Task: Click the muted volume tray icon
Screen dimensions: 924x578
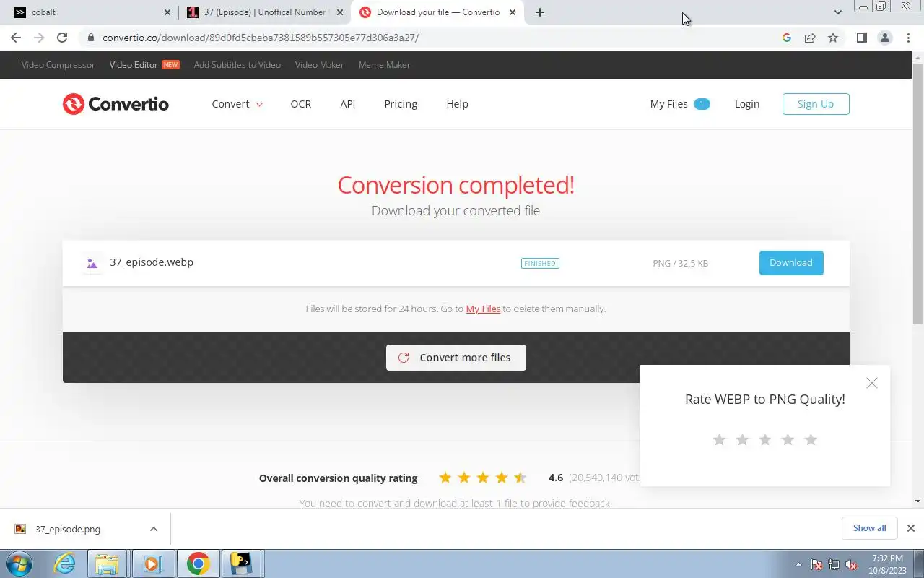Action: click(x=851, y=564)
